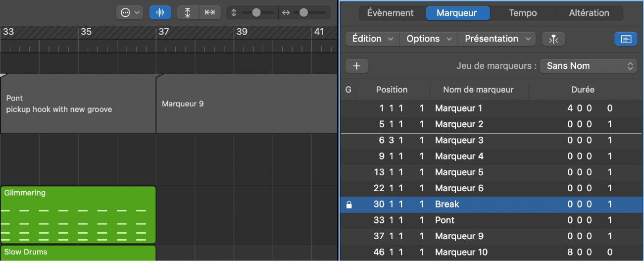
Task: Adjust the vertical zoom slider
Action: tap(256, 13)
